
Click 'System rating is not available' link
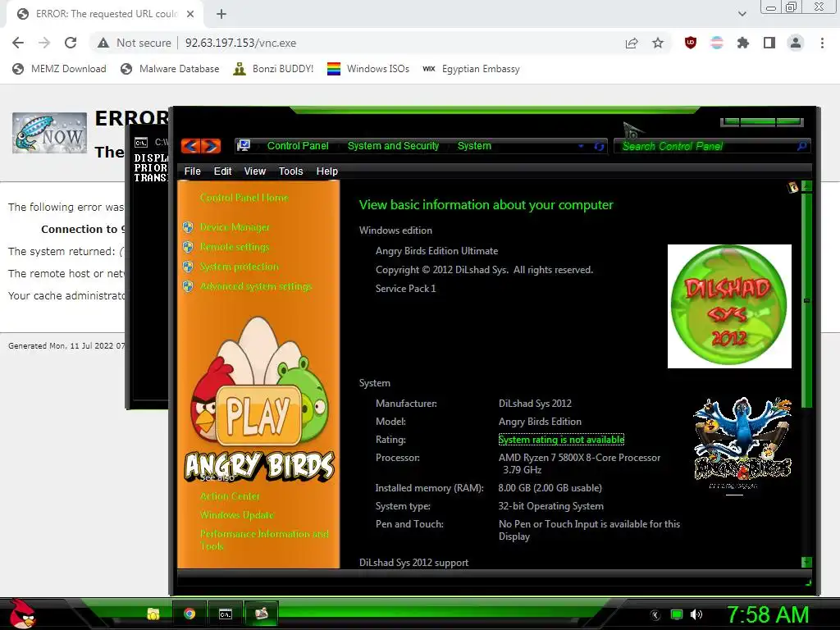[561, 440]
